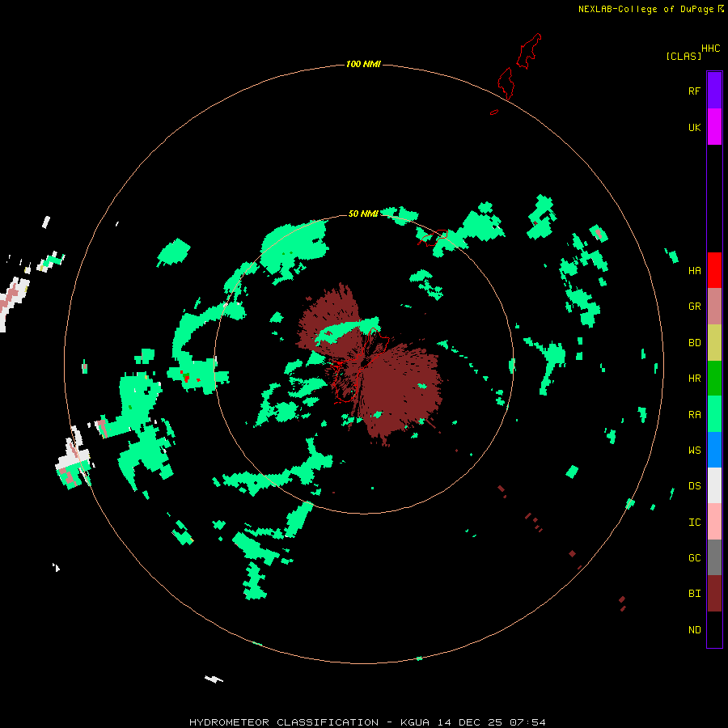
Task: Click the DS legend label
Action: point(694,485)
